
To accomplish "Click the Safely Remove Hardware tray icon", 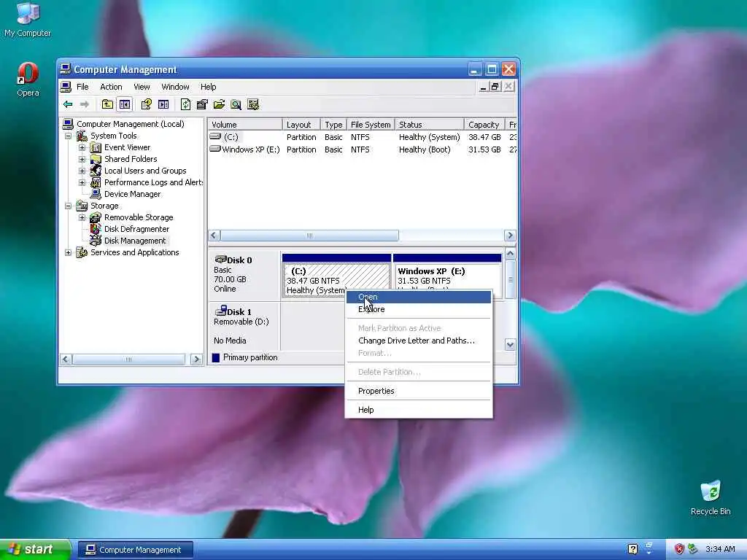I will coord(692,549).
